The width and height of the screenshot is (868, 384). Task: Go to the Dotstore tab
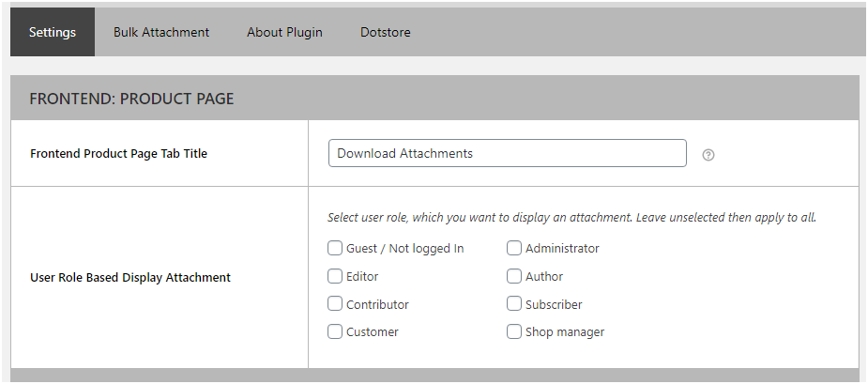click(385, 32)
